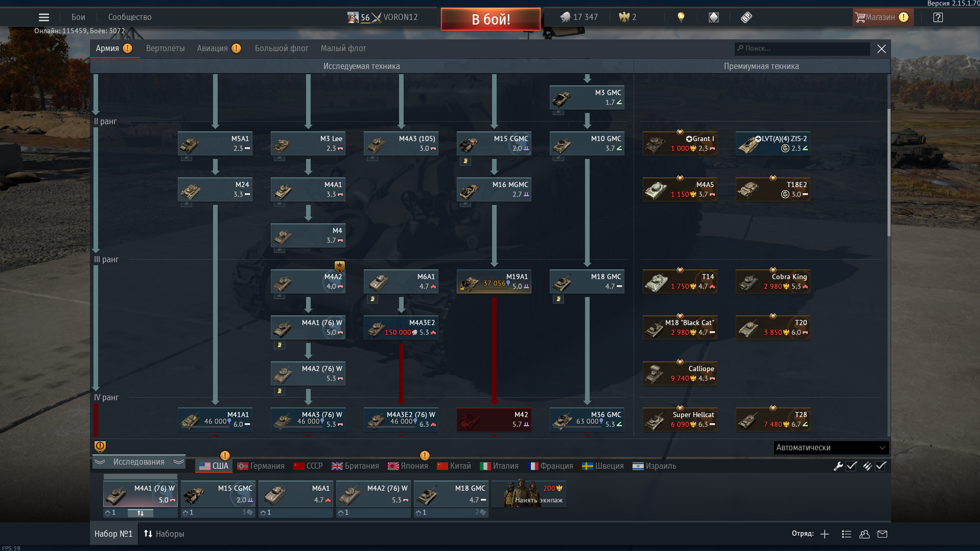The image size is (980, 551).
Task: Switch to Вертолёты tab
Action: pos(165,49)
